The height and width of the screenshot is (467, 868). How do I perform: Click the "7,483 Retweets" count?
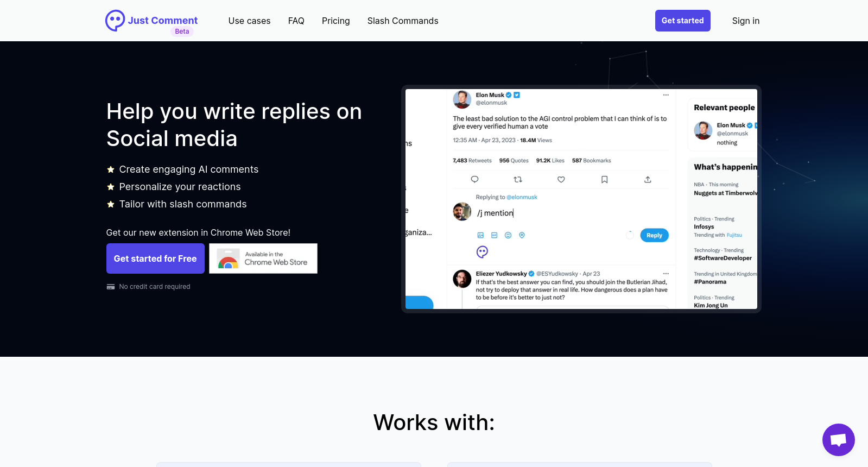(472, 161)
